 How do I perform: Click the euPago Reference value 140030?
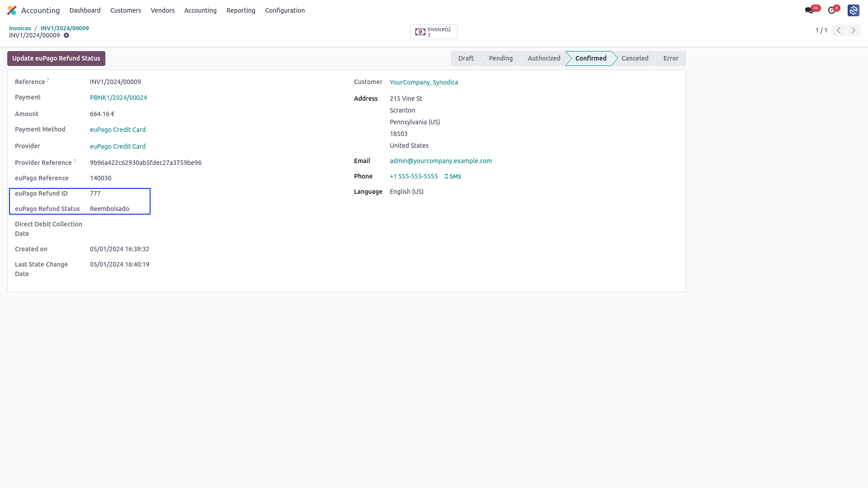(100, 178)
